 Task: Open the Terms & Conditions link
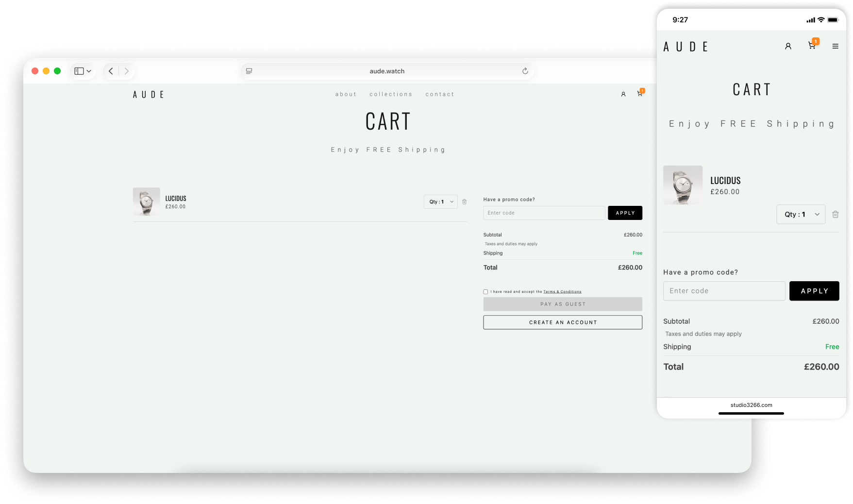click(562, 291)
